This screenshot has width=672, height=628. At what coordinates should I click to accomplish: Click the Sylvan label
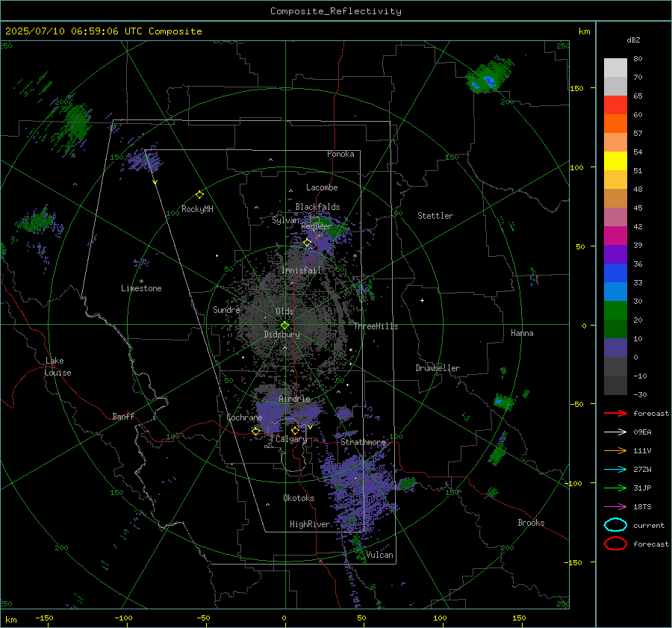tap(285, 220)
